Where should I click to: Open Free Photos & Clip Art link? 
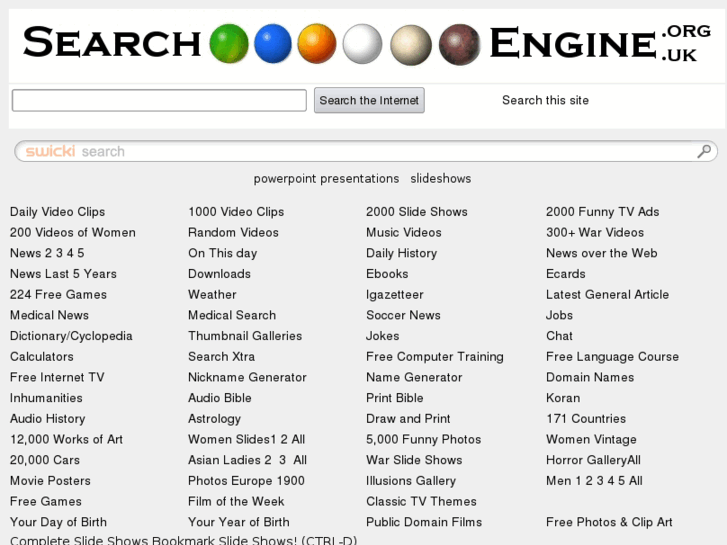(609, 522)
